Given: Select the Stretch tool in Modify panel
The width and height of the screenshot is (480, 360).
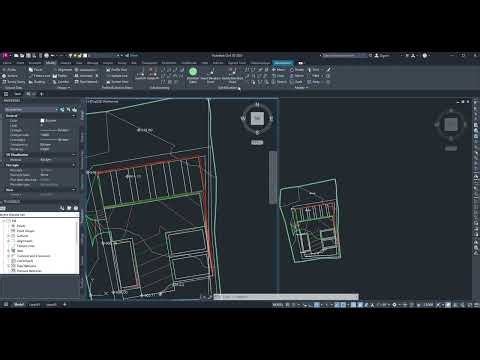Looking at the screenshot, I should pyautogui.click(x=279, y=82).
